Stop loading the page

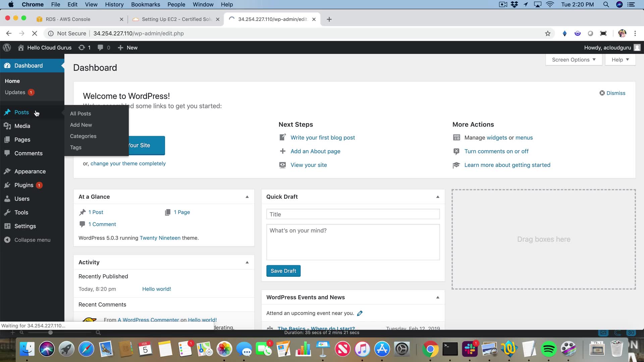click(35, 33)
